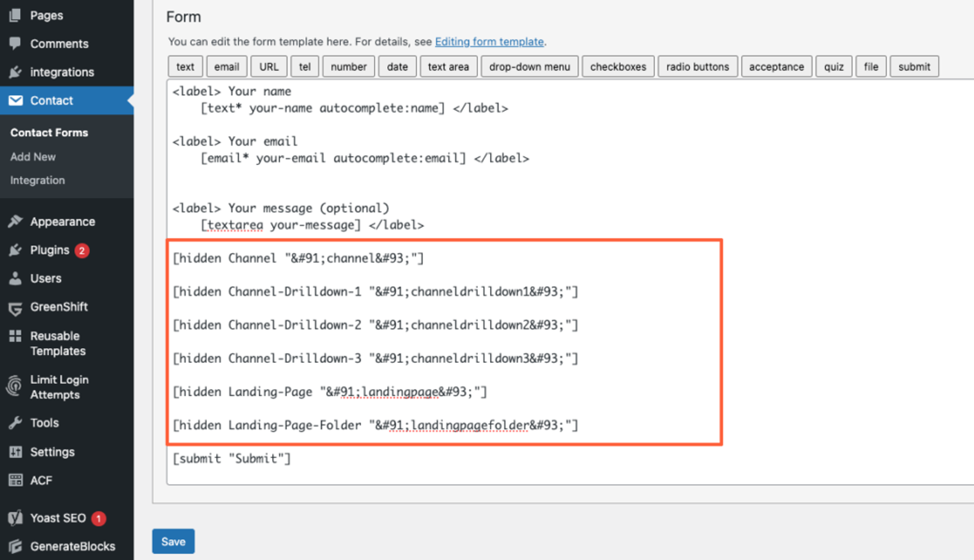
Task: Click the textarea your-message tag line
Action: [312, 225]
